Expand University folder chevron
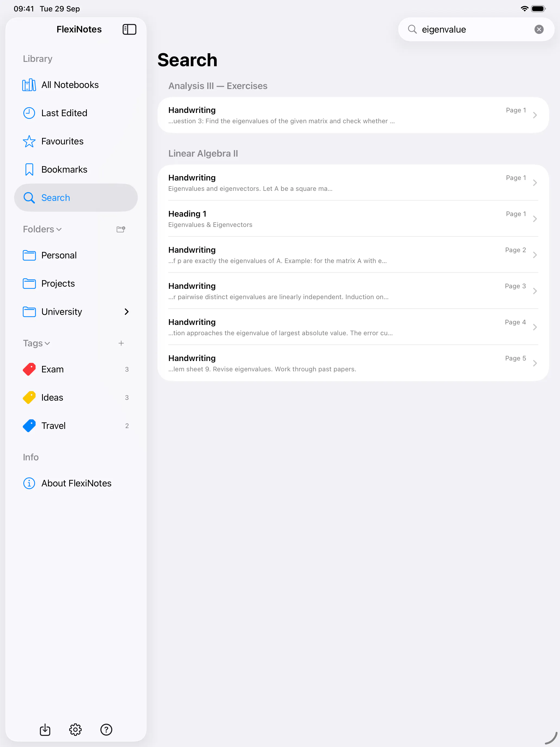The height and width of the screenshot is (747, 560). [127, 312]
